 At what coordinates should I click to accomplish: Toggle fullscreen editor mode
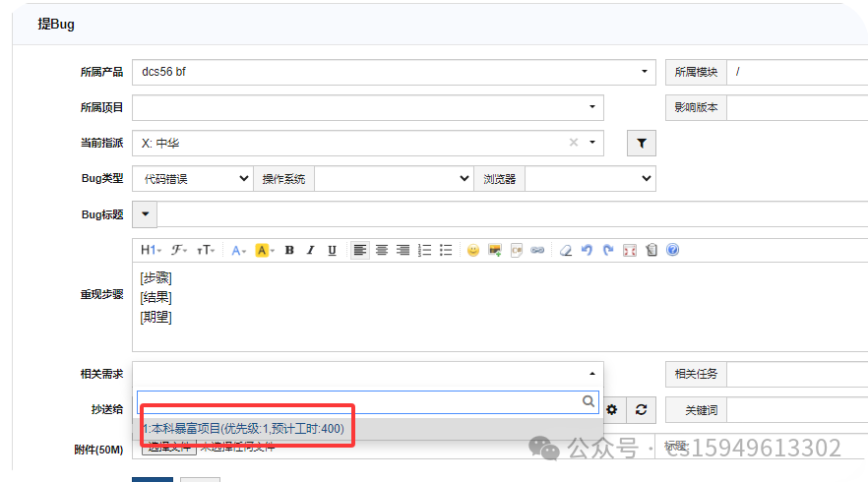tap(630, 250)
